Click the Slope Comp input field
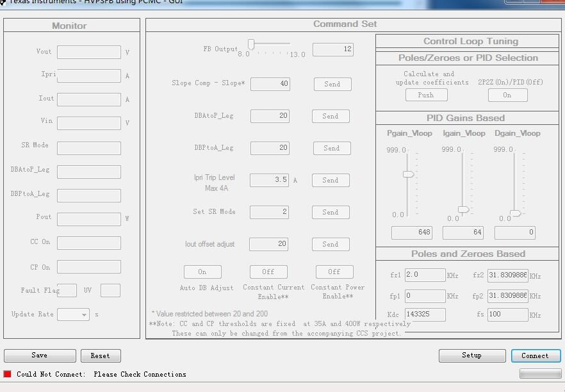The image size is (565, 392). 270,84
